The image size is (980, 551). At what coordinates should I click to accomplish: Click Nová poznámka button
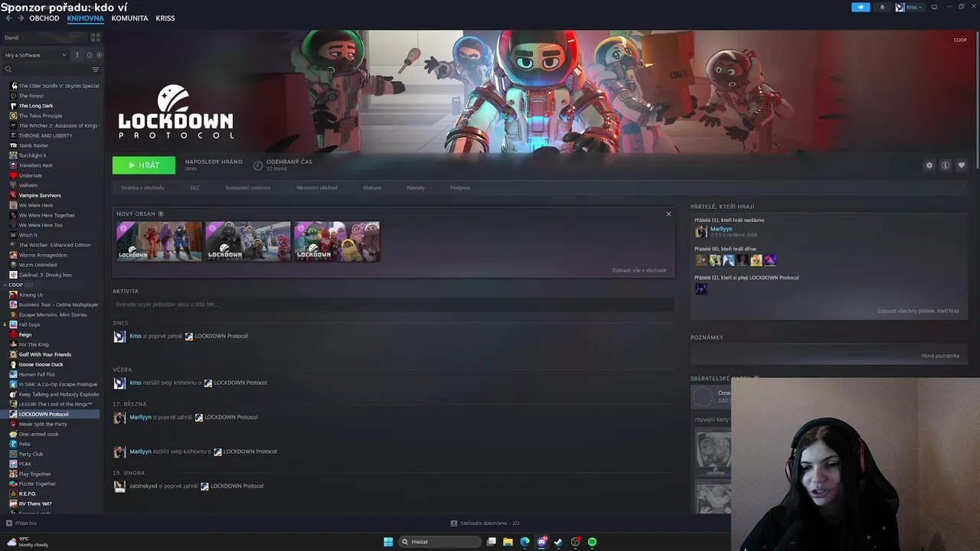click(940, 356)
